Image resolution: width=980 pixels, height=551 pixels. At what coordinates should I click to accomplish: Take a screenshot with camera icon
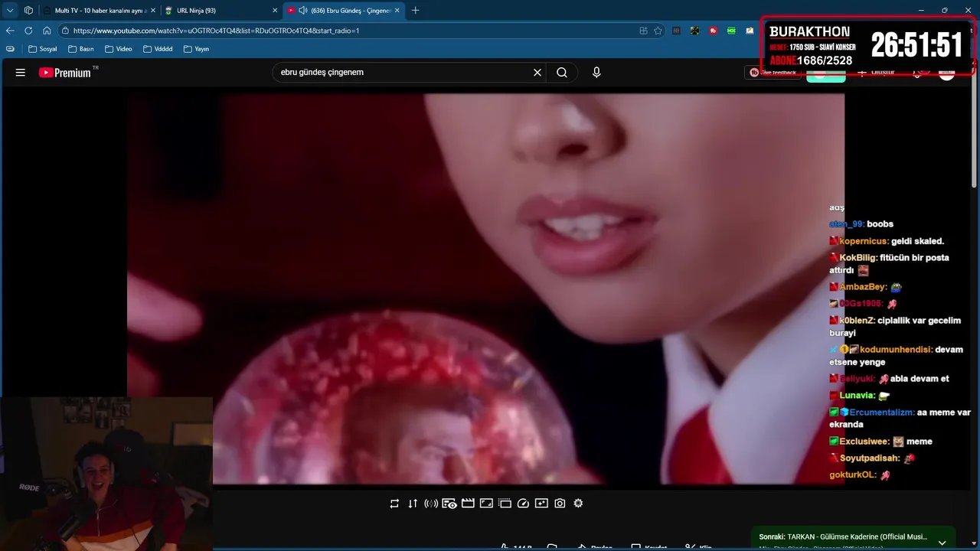pos(560,504)
